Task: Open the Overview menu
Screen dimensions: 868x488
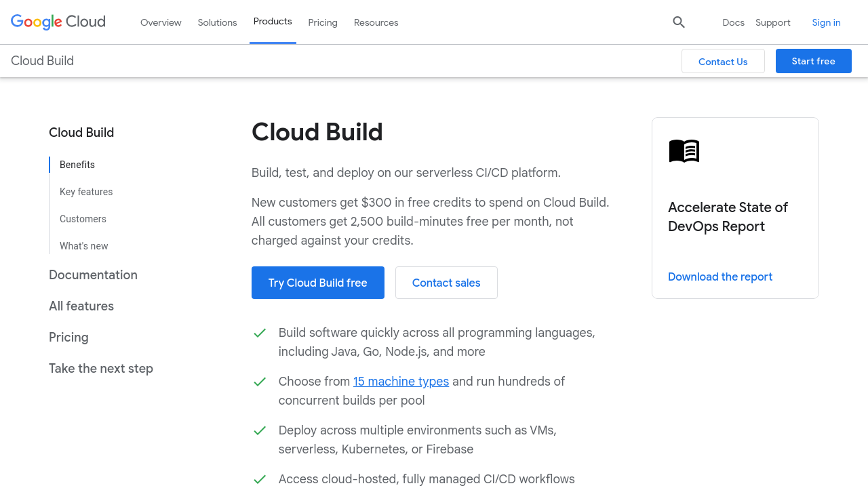Action: tap(161, 22)
